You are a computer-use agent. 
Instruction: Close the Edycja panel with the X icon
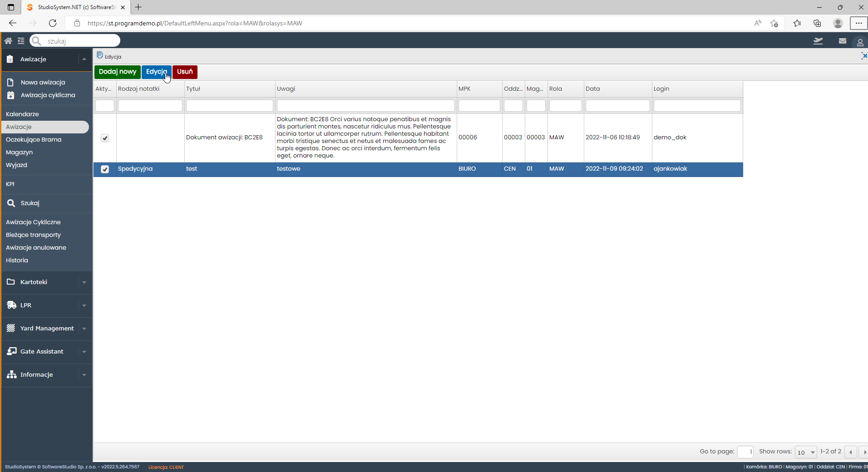click(864, 56)
